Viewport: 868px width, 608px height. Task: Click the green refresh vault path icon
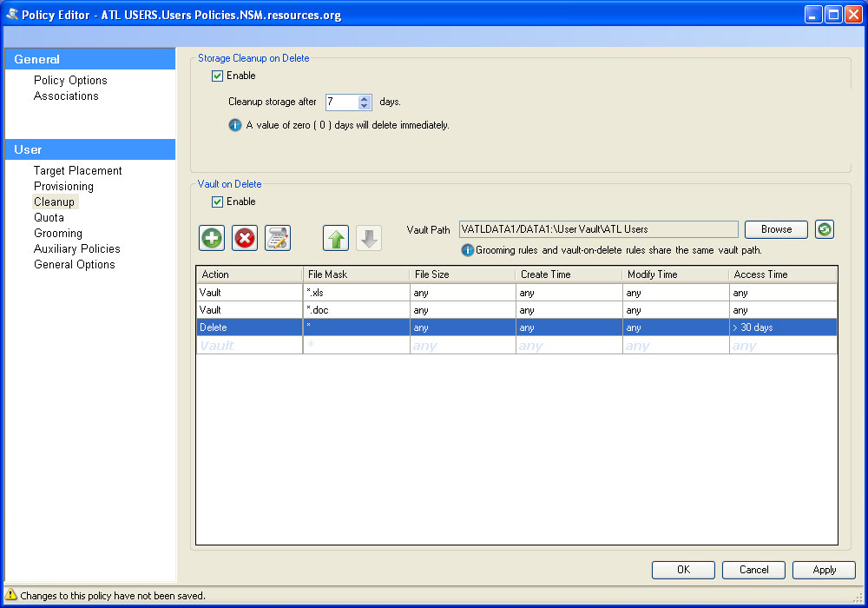click(x=825, y=229)
